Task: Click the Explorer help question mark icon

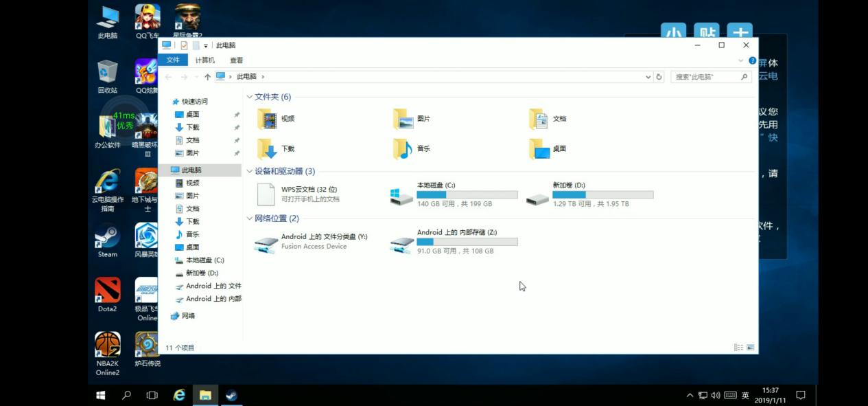Action: [752, 60]
